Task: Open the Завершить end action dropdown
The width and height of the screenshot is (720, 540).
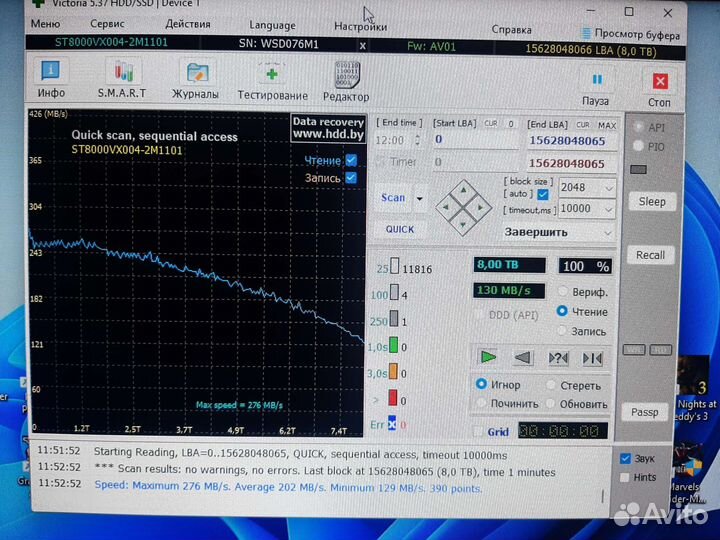Action: pyautogui.click(x=558, y=232)
